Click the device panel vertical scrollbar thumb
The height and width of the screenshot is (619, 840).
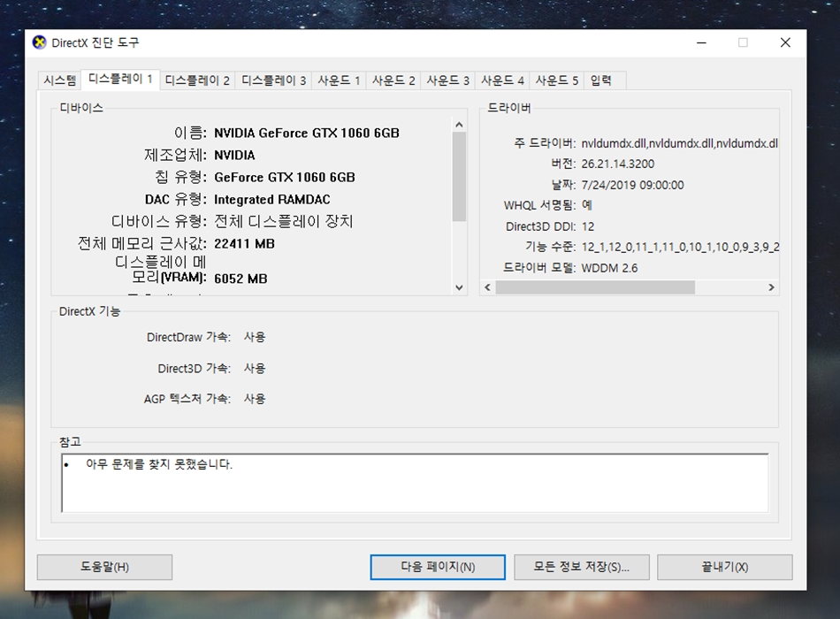point(459,176)
